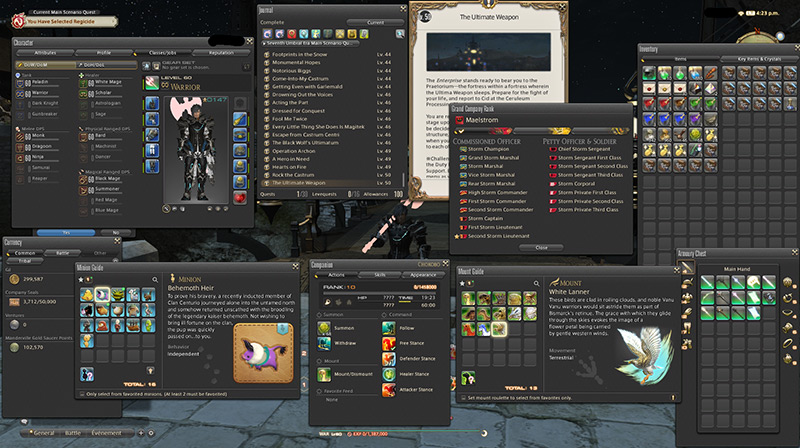800x448 pixels.
Task: Click the mount roulette icon in Mount Guide
Action: (x=468, y=378)
